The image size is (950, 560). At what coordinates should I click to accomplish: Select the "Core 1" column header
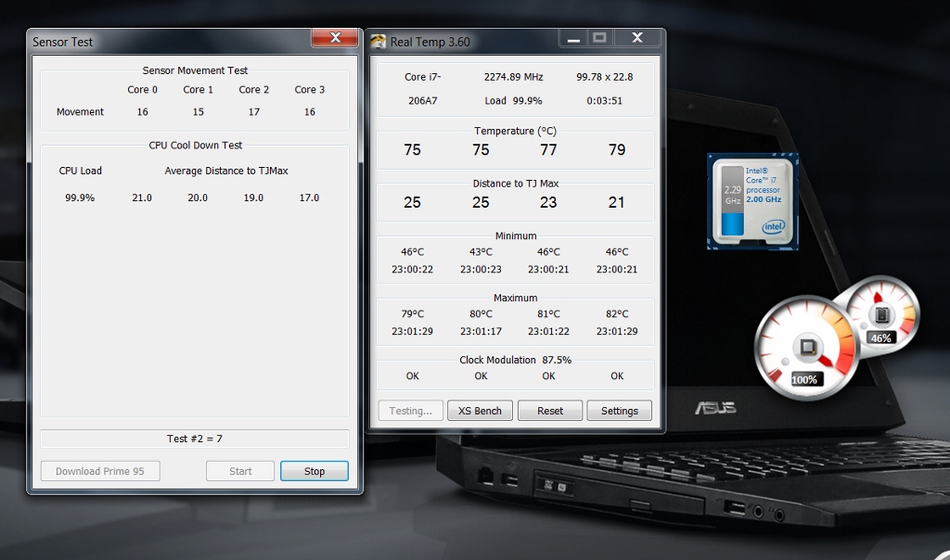coord(199,90)
